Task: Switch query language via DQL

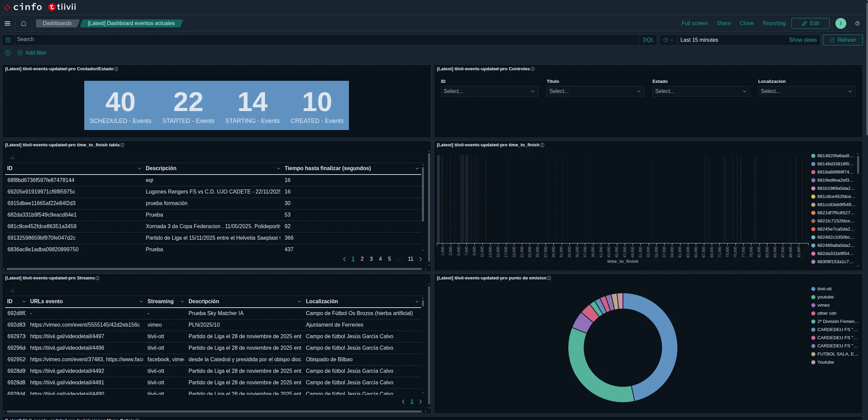Action: (x=648, y=40)
